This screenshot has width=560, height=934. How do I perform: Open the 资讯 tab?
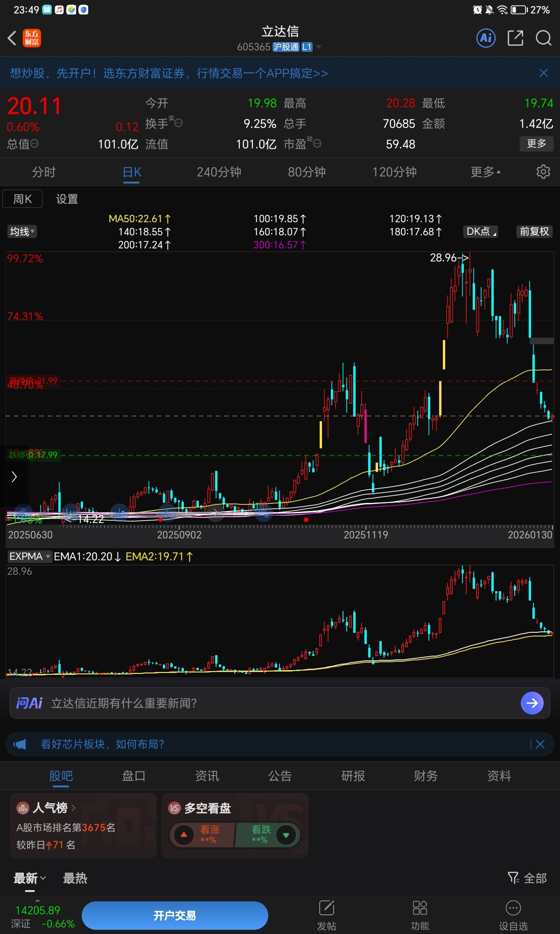pyautogui.click(x=207, y=776)
